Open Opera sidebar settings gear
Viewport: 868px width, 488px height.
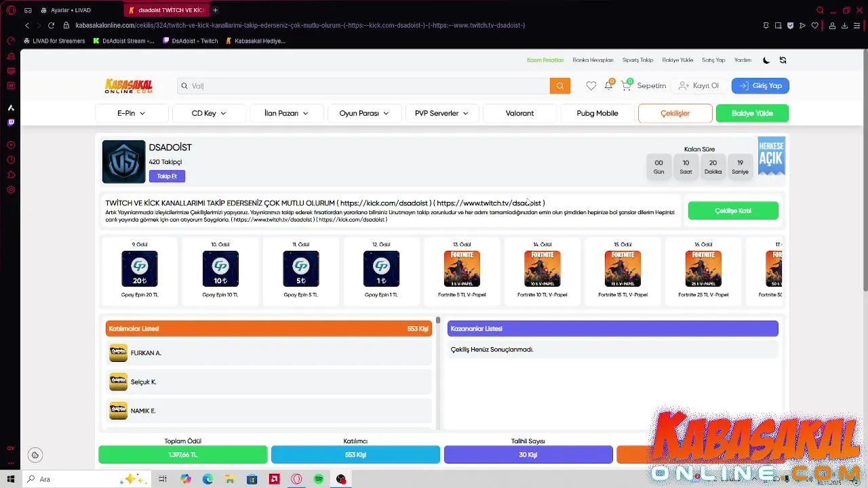pyautogui.click(x=11, y=190)
